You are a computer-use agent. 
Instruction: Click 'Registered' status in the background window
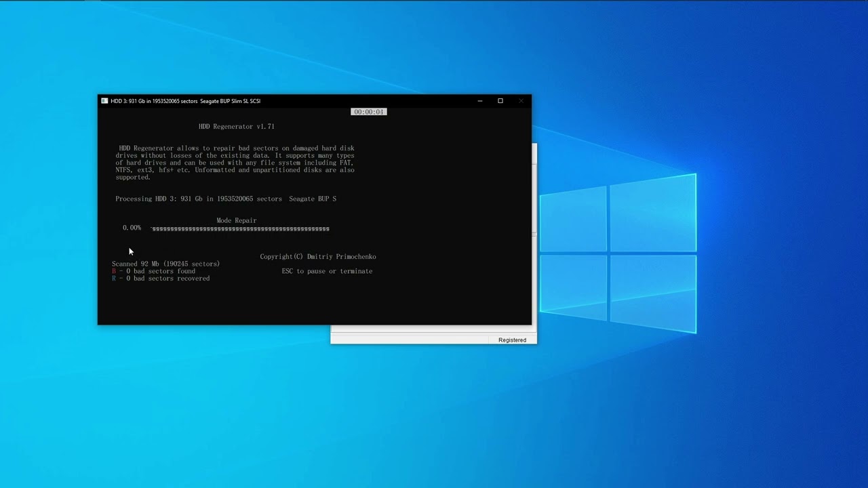[x=512, y=340]
